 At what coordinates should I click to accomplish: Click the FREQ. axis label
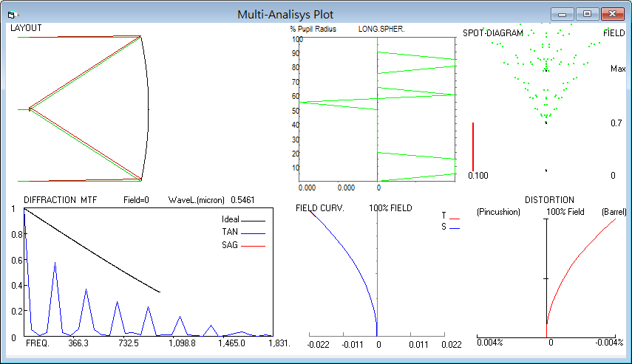coord(38,343)
